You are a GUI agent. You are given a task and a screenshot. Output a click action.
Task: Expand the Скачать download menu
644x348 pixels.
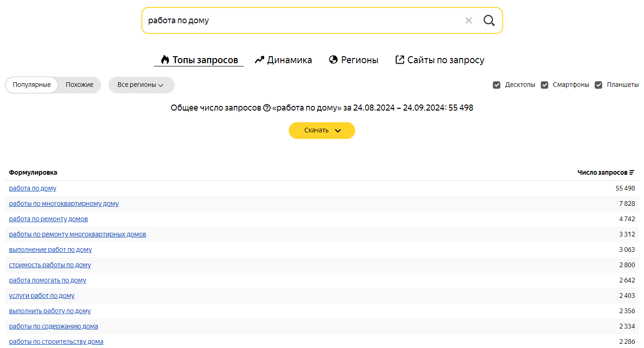click(x=322, y=131)
